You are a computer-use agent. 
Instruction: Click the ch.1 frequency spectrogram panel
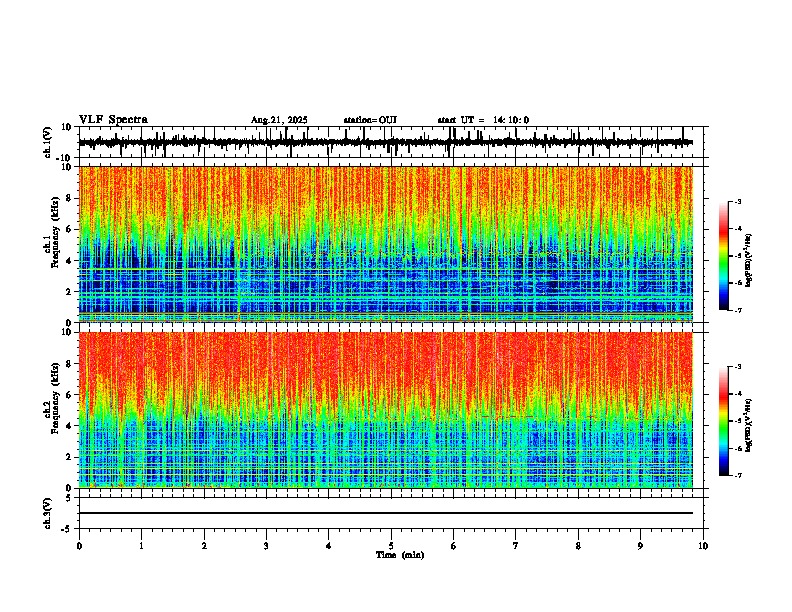click(x=386, y=244)
